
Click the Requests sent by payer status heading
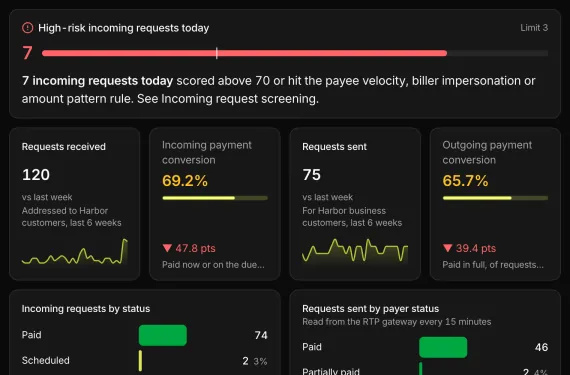coord(370,309)
